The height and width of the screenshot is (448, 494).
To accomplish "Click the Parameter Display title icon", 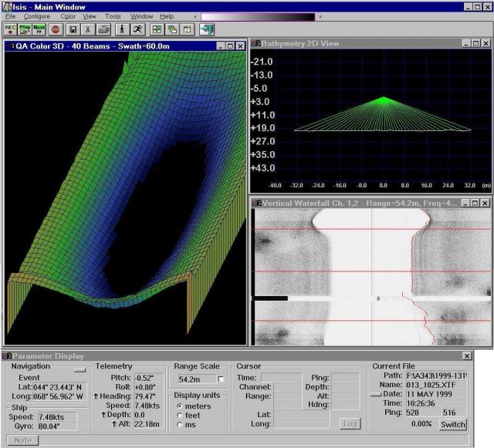I will (x=7, y=356).
